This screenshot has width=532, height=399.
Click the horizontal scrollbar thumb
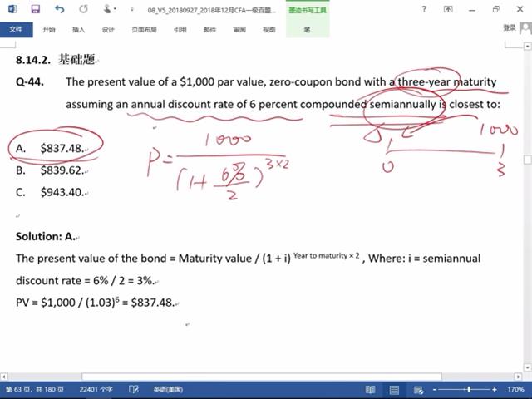(262, 377)
